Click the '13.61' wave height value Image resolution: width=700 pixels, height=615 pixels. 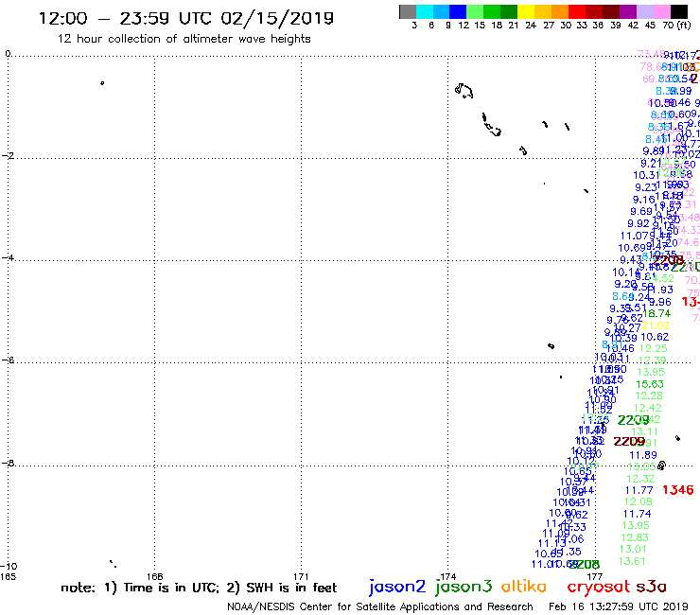pyautogui.click(x=632, y=561)
